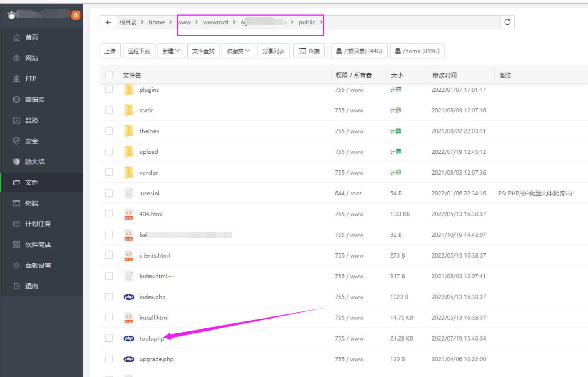This screenshot has width=588, height=377.
Task: Click 上传 upload button
Action: 110,51
